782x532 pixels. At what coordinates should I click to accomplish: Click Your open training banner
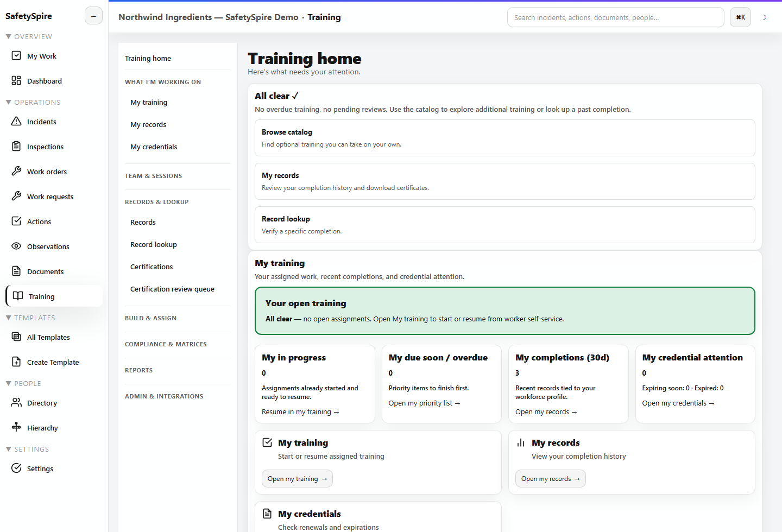tap(505, 311)
